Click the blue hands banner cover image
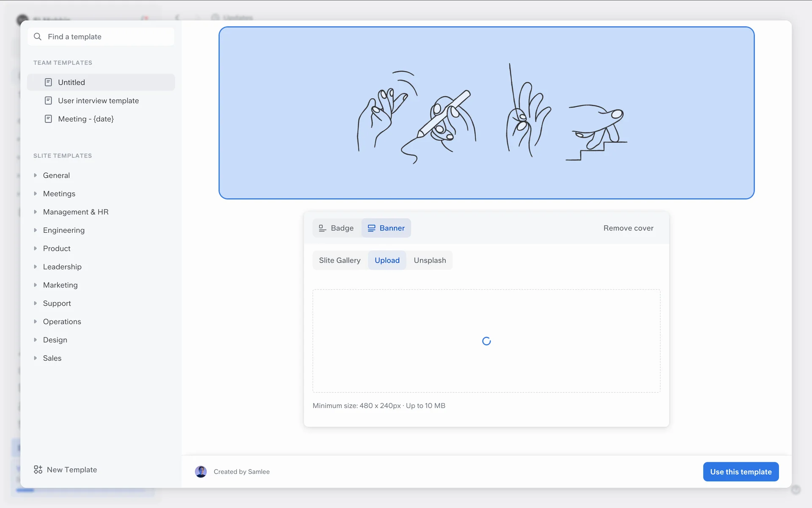Viewport: 812px width, 508px height. coord(486,113)
